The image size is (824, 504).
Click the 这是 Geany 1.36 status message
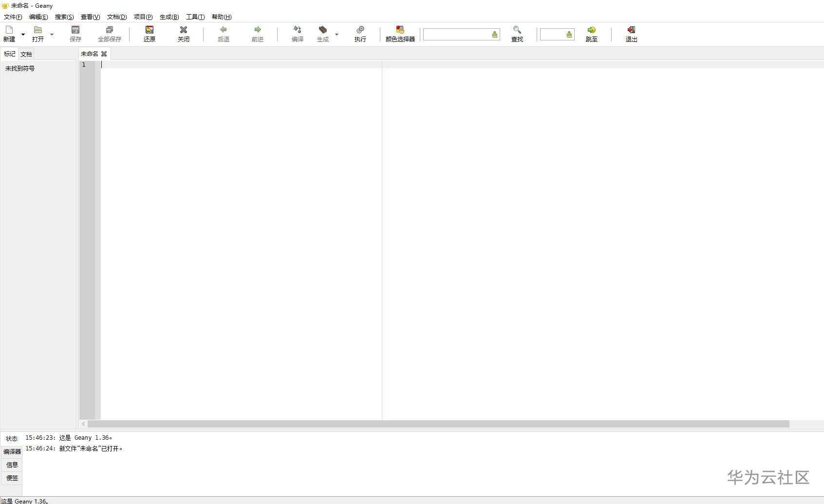[x=69, y=438]
